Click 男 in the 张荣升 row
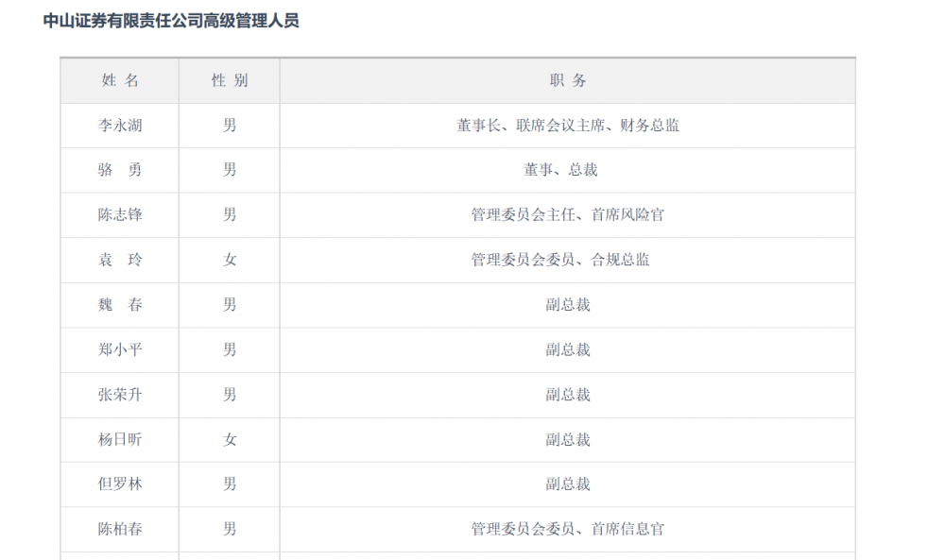945x560 pixels. [x=230, y=395]
